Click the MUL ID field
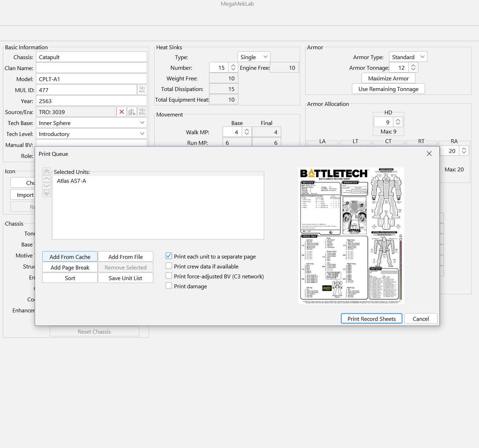This screenshot has width=479, height=448. [86, 90]
